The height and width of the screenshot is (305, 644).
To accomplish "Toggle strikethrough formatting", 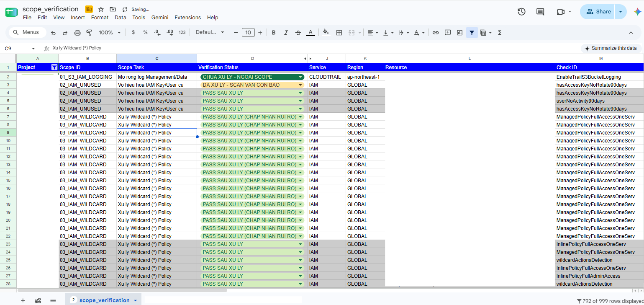I will (x=298, y=32).
